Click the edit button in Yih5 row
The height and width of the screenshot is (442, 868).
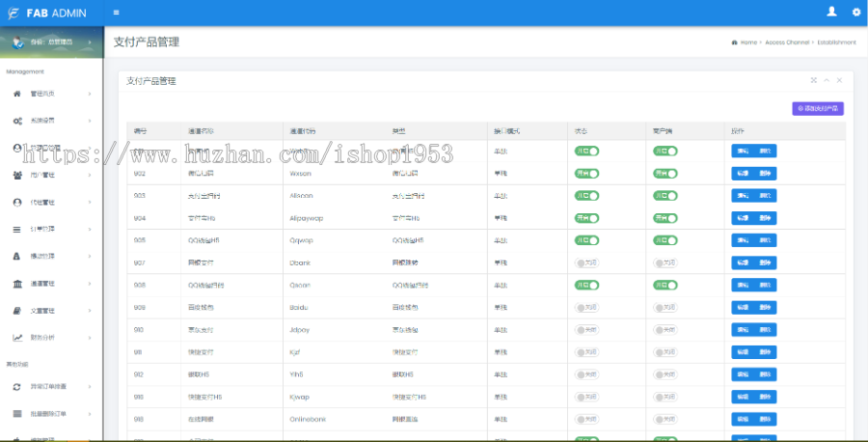(743, 375)
